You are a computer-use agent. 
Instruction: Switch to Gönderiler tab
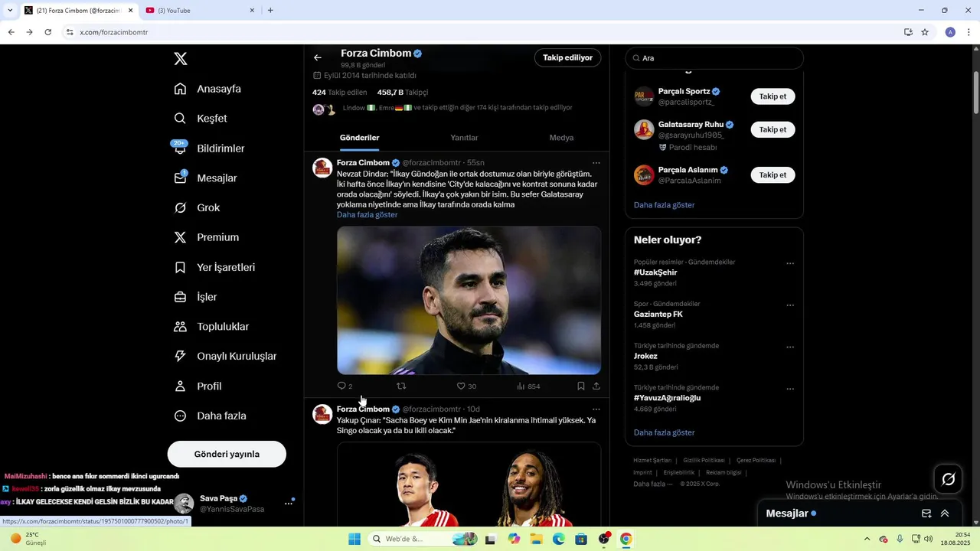click(x=359, y=138)
